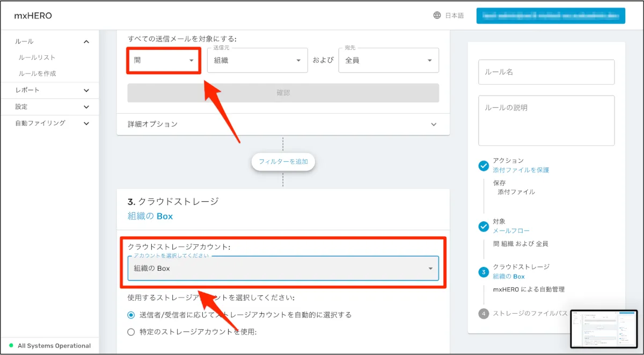Click the blurred blue account button
This screenshot has width=644, height=355.
pos(551,16)
